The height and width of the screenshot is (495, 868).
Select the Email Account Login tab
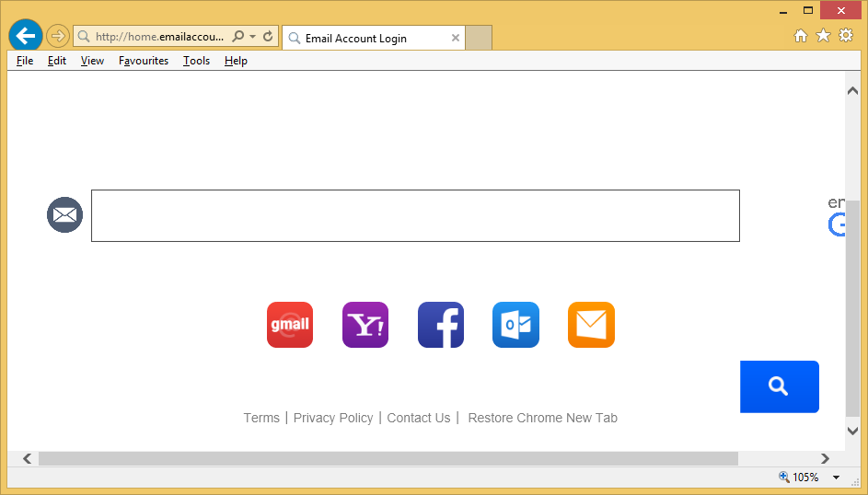tap(373, 38)
